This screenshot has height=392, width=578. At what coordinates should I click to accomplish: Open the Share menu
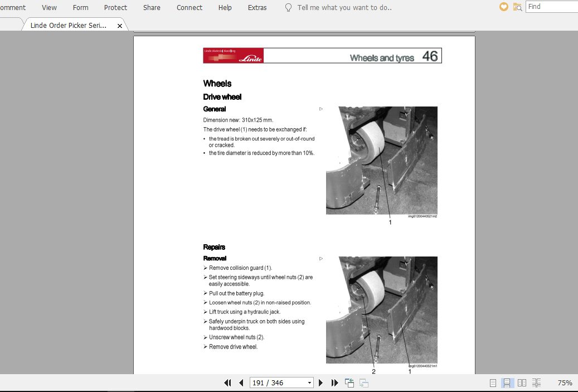(x=152, y=7)
